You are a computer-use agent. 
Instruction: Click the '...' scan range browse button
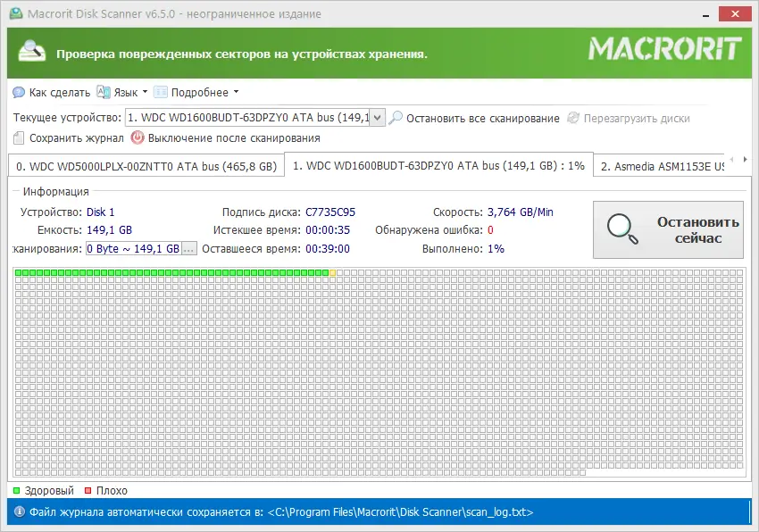[x=188, y=249]
